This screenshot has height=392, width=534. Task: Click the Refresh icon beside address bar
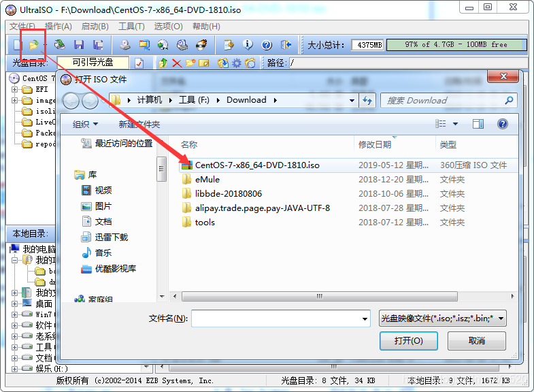click(x=367, y=101)
